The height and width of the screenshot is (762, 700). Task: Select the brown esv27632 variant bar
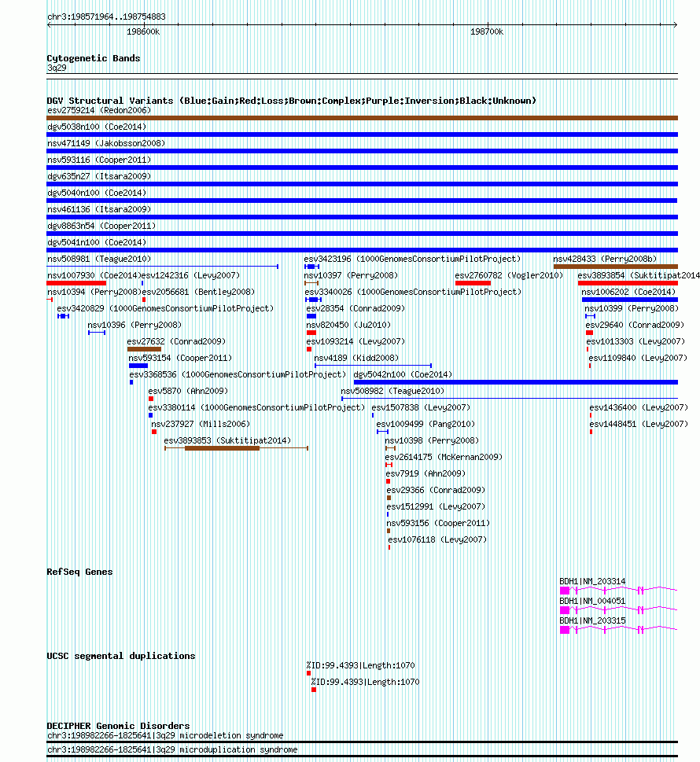144,349
